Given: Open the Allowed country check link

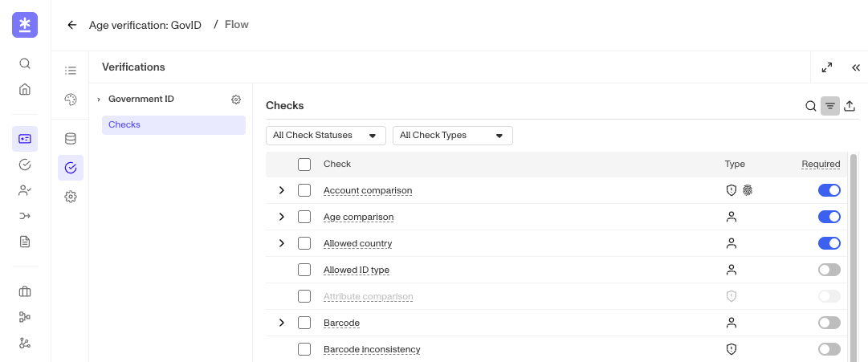Looking at the screenshot, I should click(357, 243).
